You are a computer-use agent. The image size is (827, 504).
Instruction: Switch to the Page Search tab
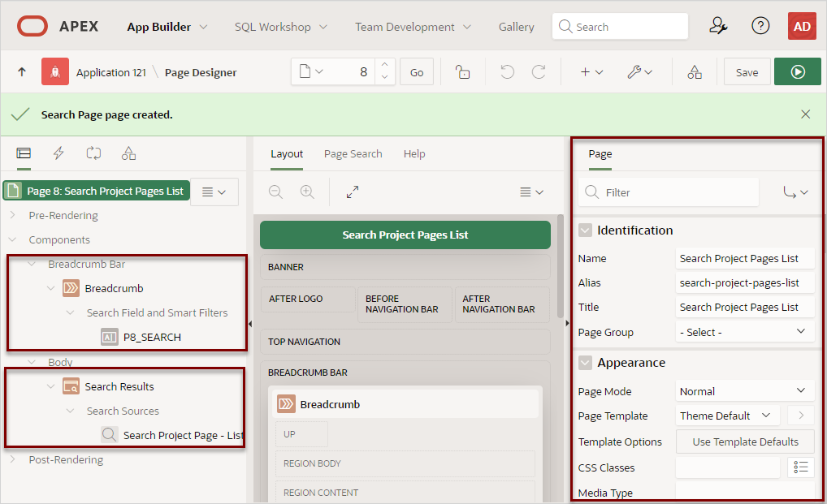[353, 153]
